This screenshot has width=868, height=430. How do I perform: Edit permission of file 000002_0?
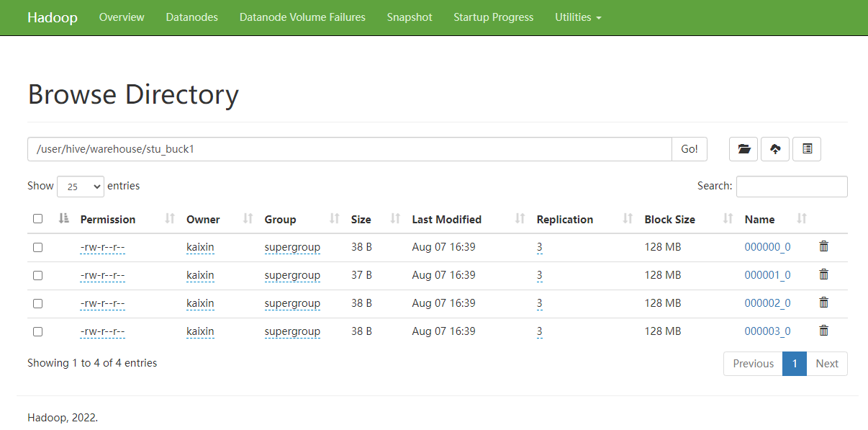(x=103, y=303)
